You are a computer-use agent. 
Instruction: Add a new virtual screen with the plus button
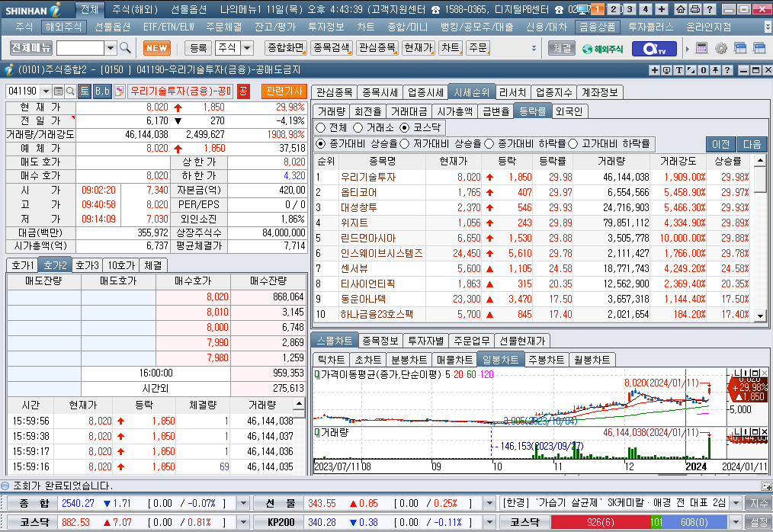662,9
